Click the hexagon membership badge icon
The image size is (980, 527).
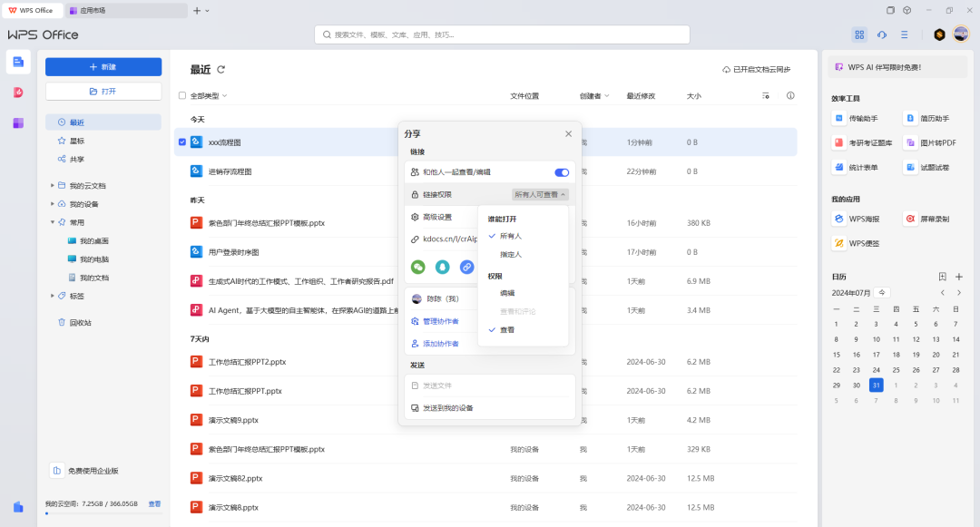click(939, 35)
